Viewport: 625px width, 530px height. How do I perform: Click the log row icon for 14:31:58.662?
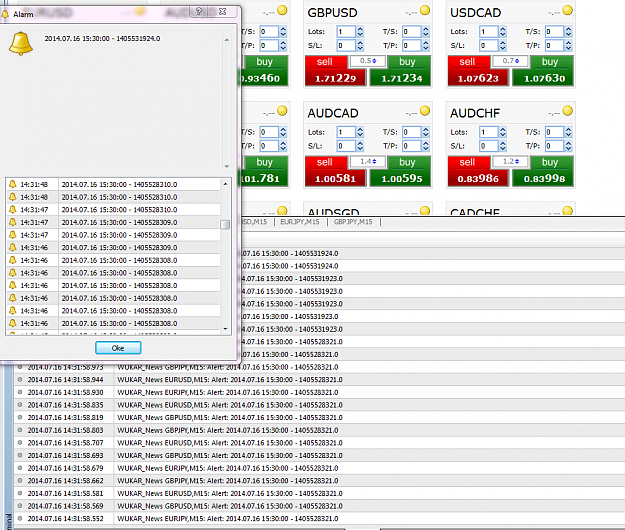pyautogui.click(x=20, y=481)
